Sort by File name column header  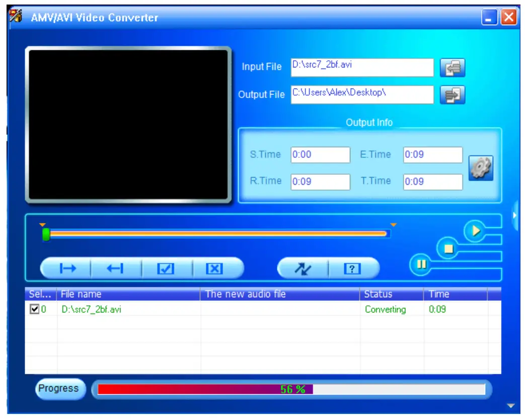click(128, 294)
